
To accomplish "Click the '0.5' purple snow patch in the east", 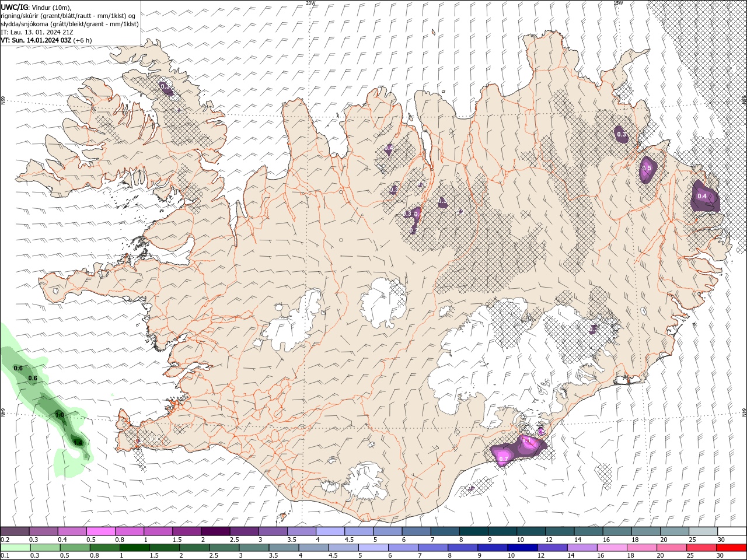I will pyautogui.click(x=648, y=170).
